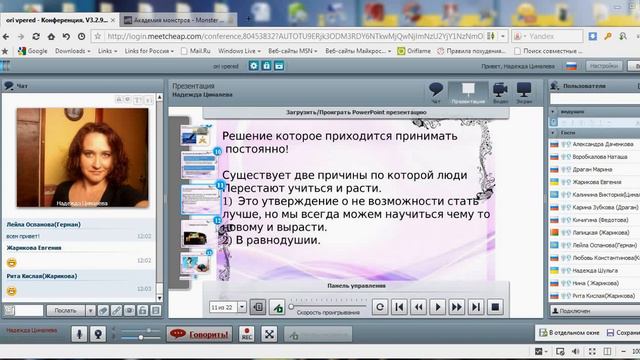Collapse the Гости group in user list
Image resolution: width=640 pixels, height=360 pixels.
[x=553, y=133]
